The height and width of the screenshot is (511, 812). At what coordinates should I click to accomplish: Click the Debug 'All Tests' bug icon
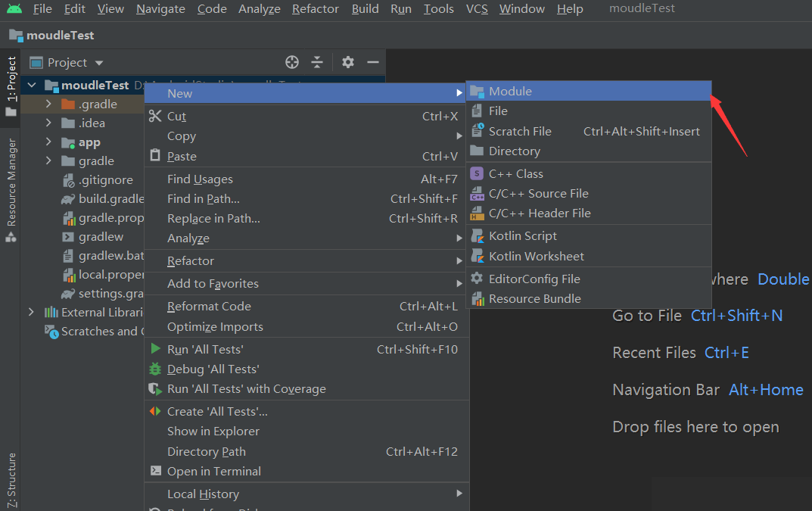coord(155,369)
